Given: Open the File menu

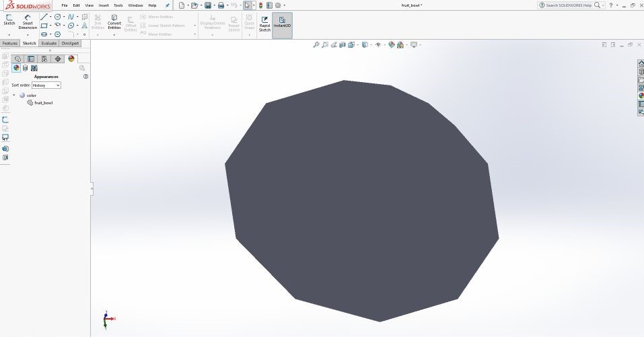Looking at the screenshot, I should point(65,5).
